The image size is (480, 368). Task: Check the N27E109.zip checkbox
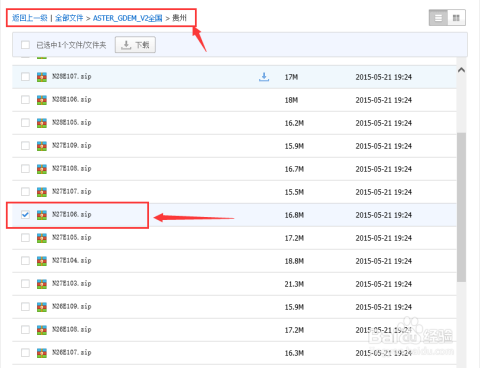25,146
